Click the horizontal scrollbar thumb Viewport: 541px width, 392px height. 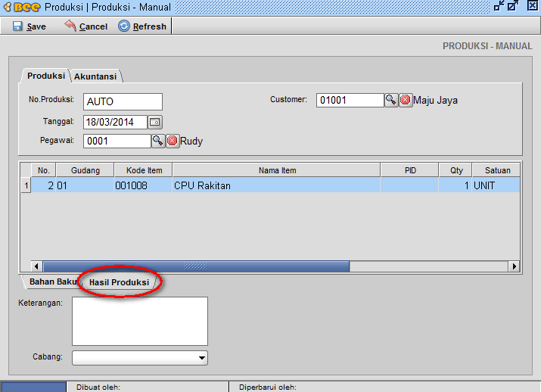196,266
